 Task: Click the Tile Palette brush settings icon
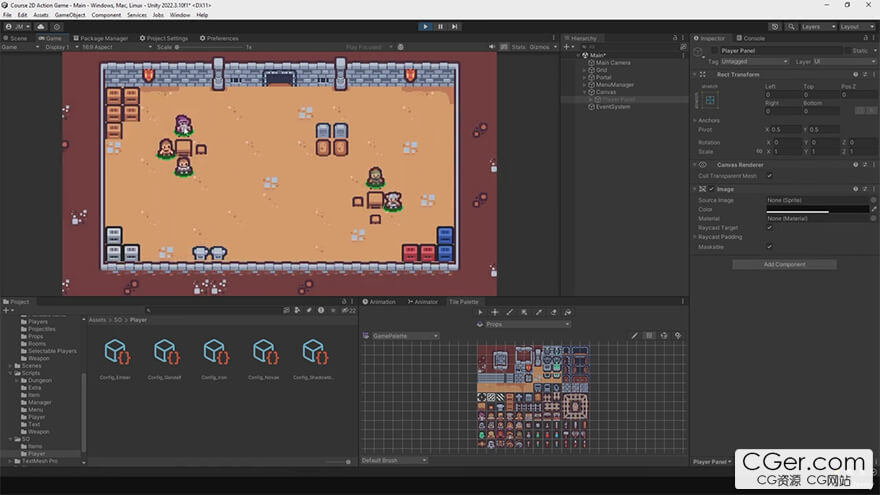(x=679, y=336)
